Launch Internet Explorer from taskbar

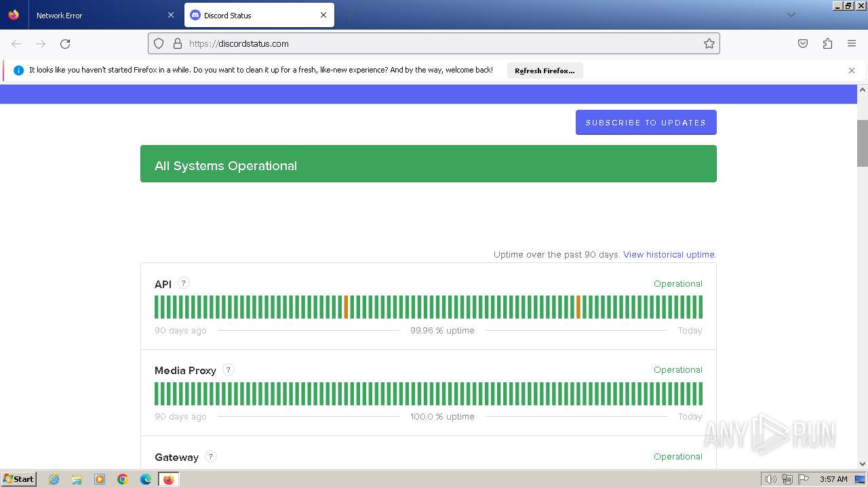click(x=54, y=479)
